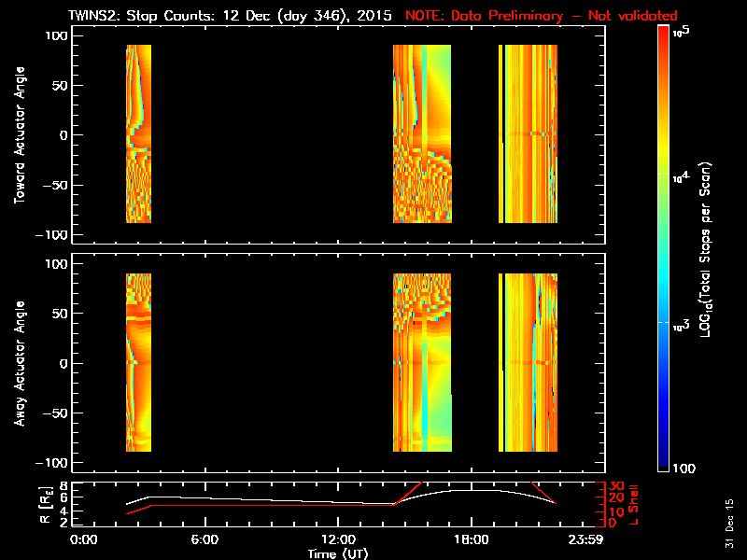Viewport: 747px width, 560px height.
Task: Click the middle data band in Toward panel
Action: (x=422, y=133)
